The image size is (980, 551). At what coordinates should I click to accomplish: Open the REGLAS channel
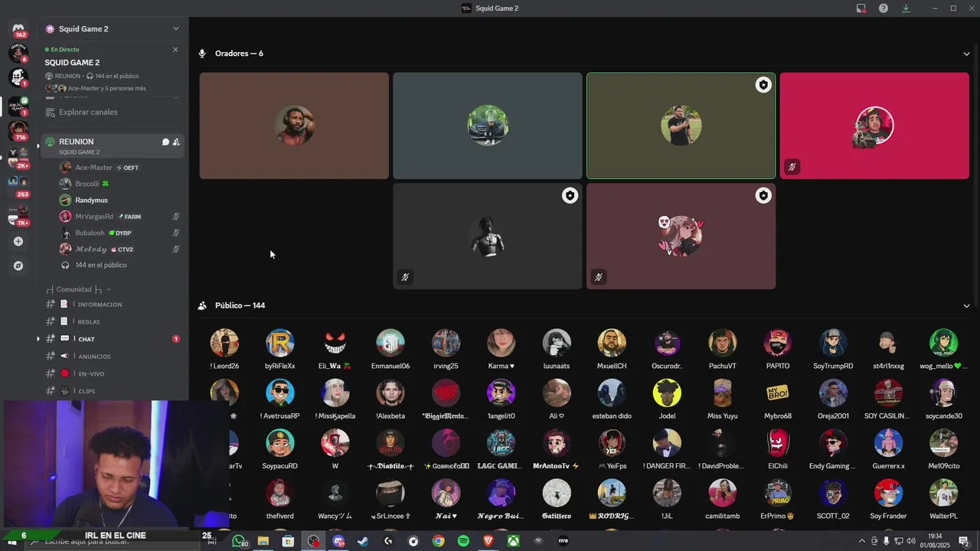(x=113, y=321)
